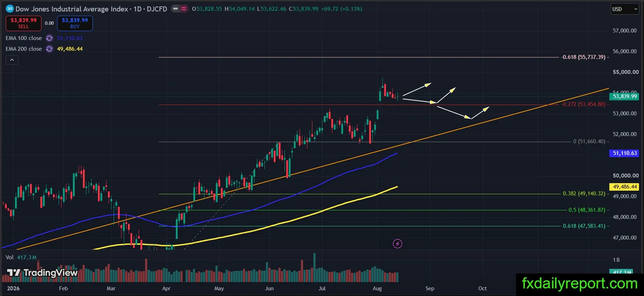The width and height of the screenshot is (644, 296).
Task: Click the EMA 100 legend value 51,110.63
Action: tap(70, 38)
